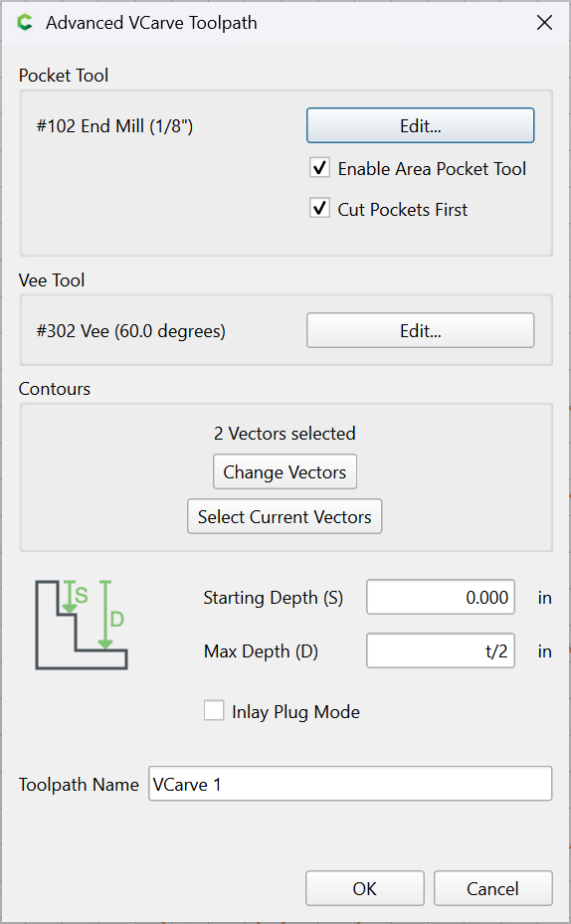Enable Inlay Plug Mode
Screen dimensions: 571x924
pos(214,711)
